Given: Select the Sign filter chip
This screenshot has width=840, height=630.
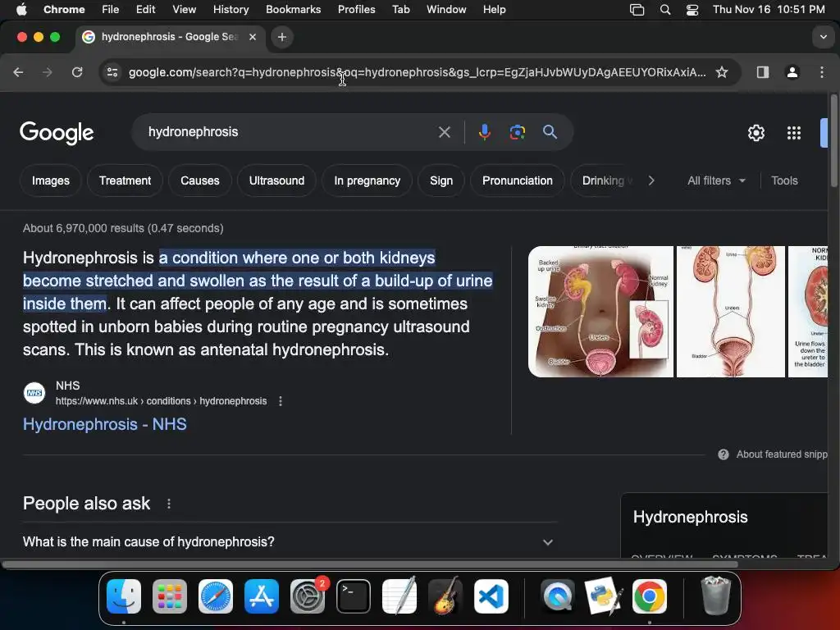Looking at the screenshot, I should pos(441,180).
